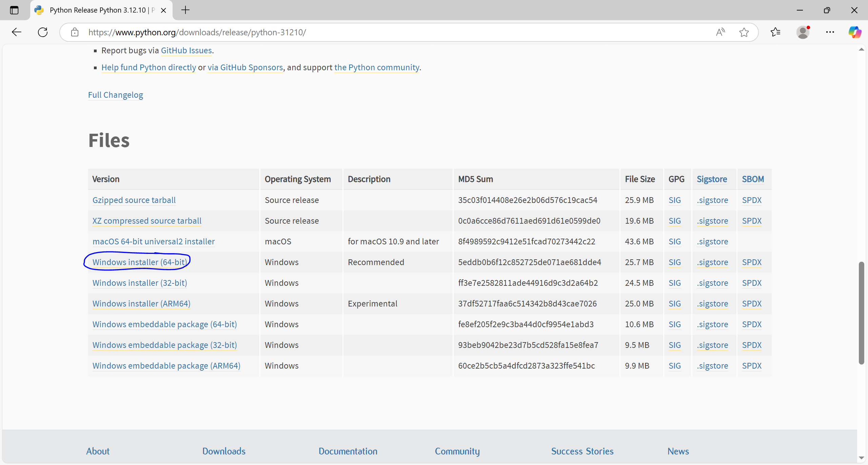Open the Documentation footer link
This screenshot has width=868, height=465.
(348, 451)
